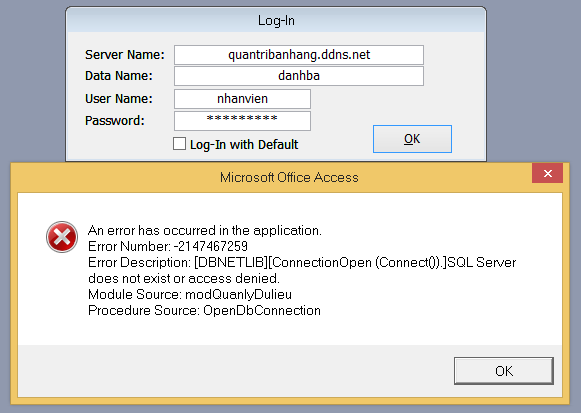The image size is (581, 413).
Task: Click the red error icon in dialog
Action: click(62, 237)
